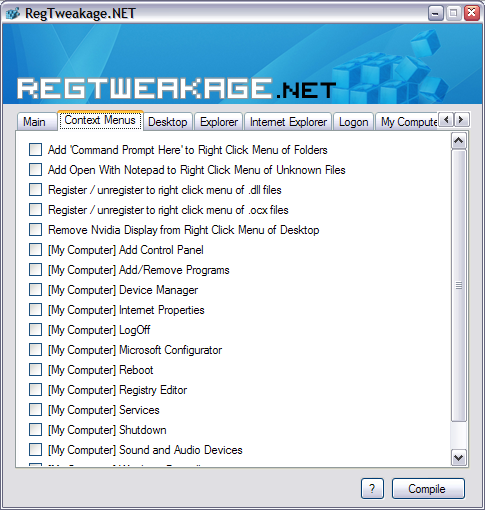Enable 'Command Prompt Here' for folders checkbox
This screenshot has width=485, height=510.
coord(35,150)
